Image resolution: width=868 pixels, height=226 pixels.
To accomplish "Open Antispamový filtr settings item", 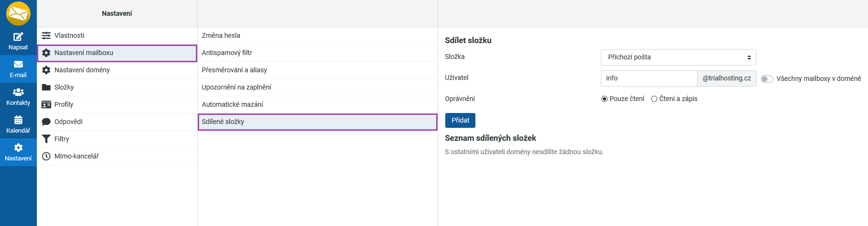I will point(227,53).
